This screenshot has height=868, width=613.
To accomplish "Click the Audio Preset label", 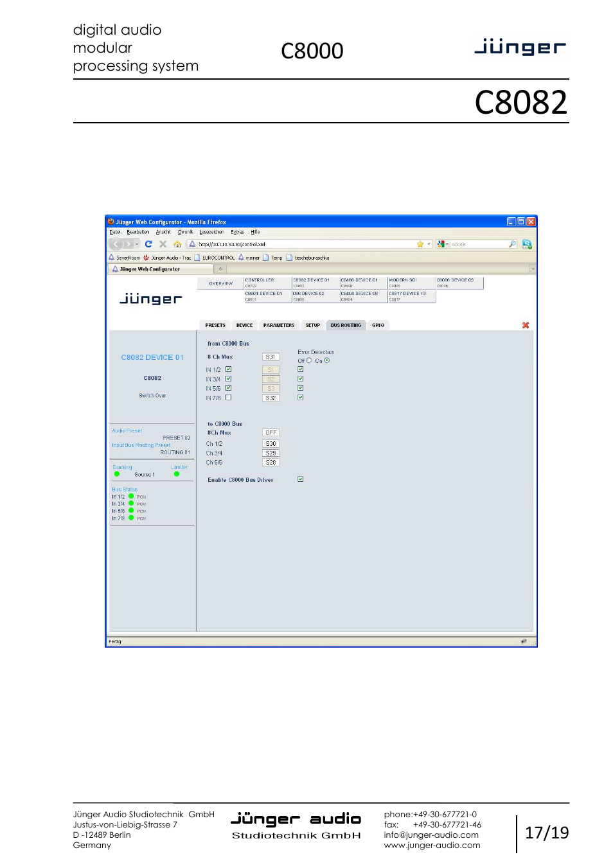I will [127, 430].
